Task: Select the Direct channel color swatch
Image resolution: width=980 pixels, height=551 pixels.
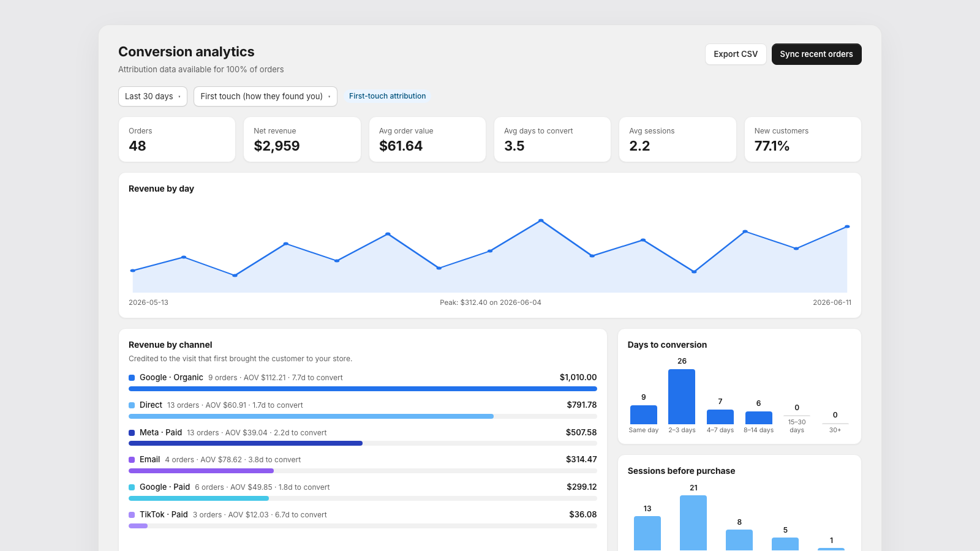Action: point(132,405)
